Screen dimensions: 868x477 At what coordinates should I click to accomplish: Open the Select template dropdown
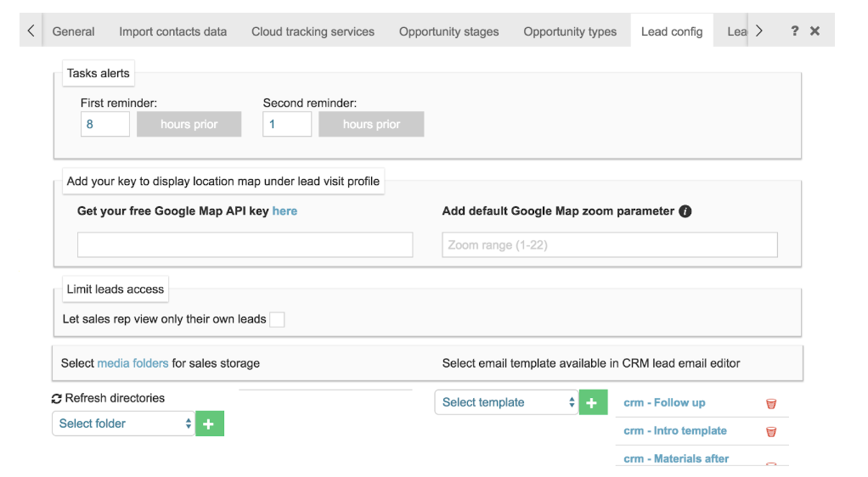coord(506,402)
